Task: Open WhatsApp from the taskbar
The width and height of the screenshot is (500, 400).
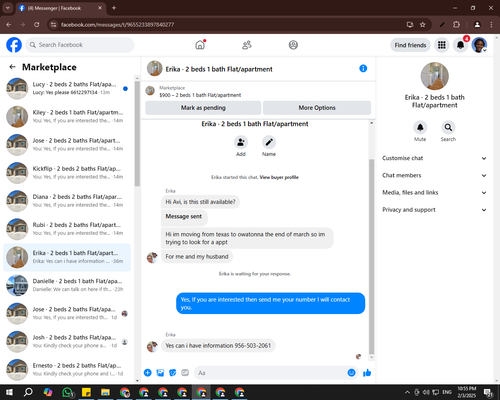Action: pyautogui.click(x=68, y=392)
